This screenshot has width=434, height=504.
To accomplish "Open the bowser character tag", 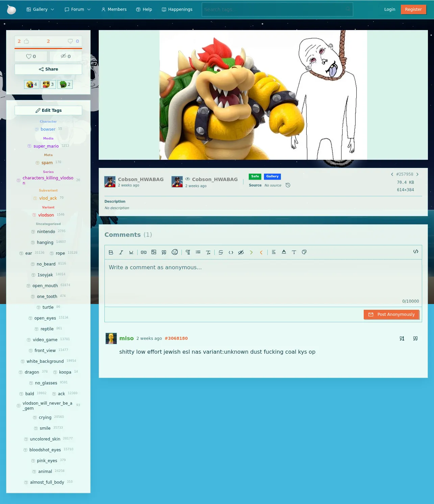I will coord(48,129).
